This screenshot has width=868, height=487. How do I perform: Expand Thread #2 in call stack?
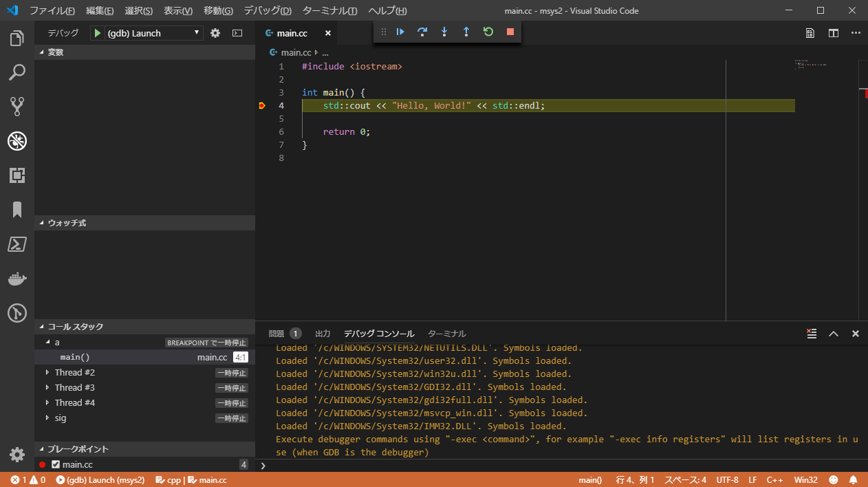click(x=47, y=372)
